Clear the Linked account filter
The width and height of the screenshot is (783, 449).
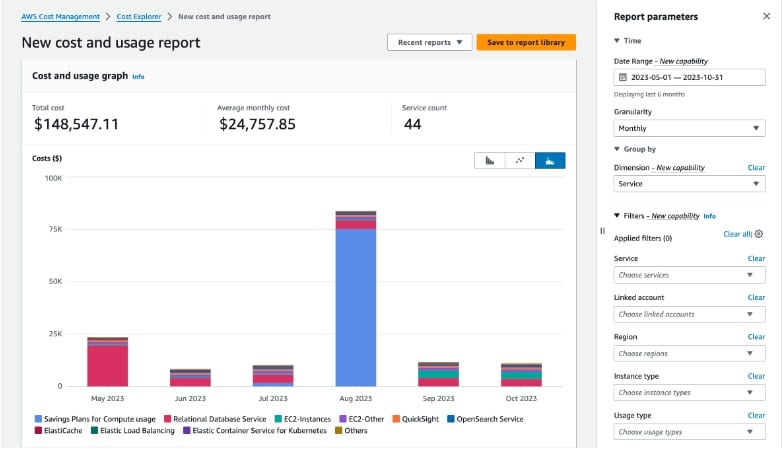(x=756, y=298)
